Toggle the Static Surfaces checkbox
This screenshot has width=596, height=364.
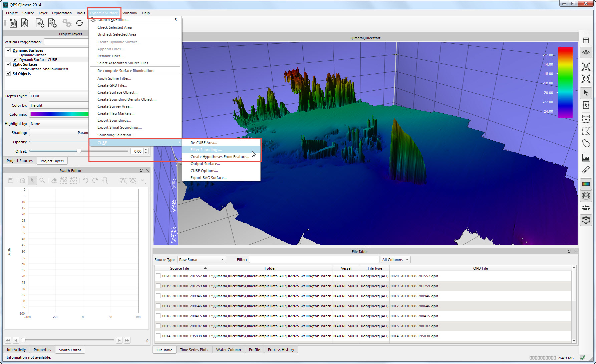pyautogui.click(x=8, y=64)
